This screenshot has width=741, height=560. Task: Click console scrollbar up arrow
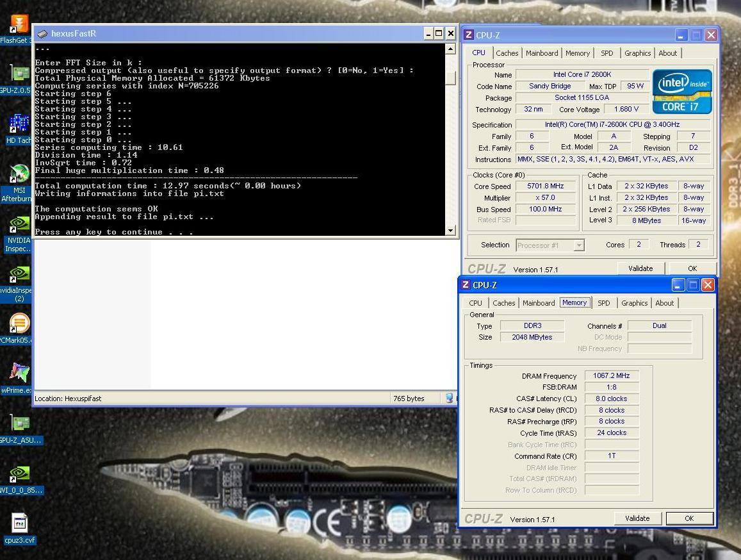pos(450,49)
